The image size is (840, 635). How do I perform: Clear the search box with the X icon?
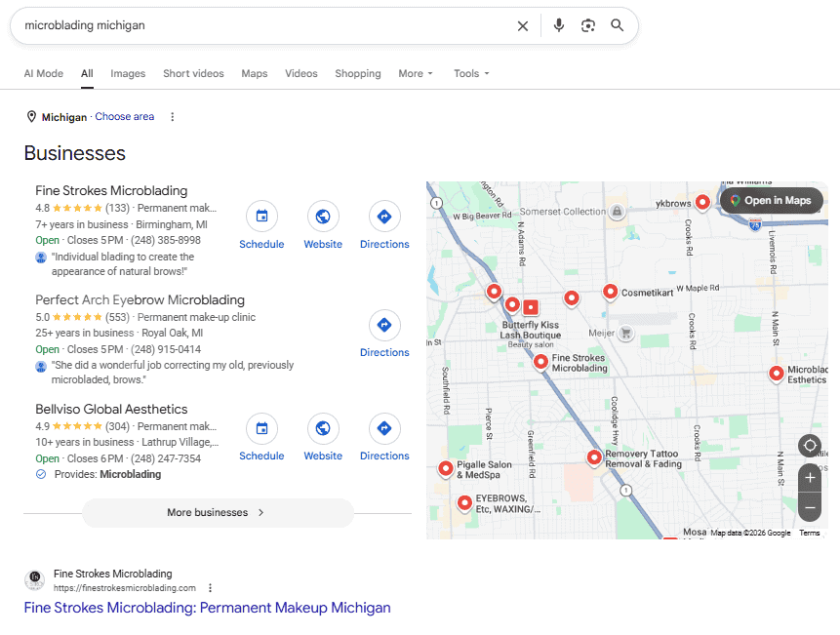click(x=522, y=25)
